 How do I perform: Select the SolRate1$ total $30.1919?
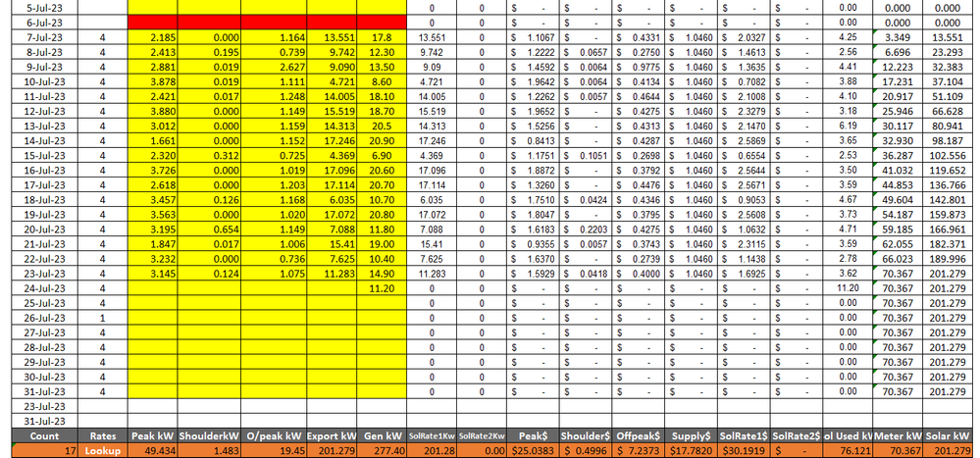[744, 450]
